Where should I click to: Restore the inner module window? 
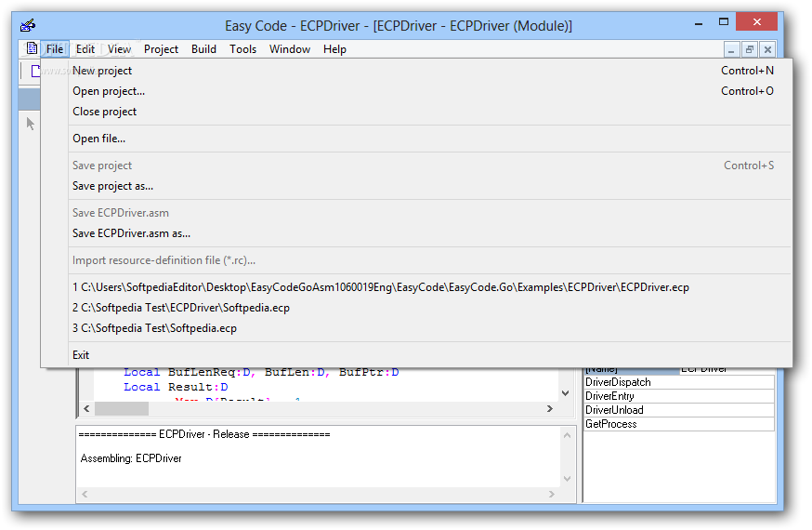click(750, 49)
